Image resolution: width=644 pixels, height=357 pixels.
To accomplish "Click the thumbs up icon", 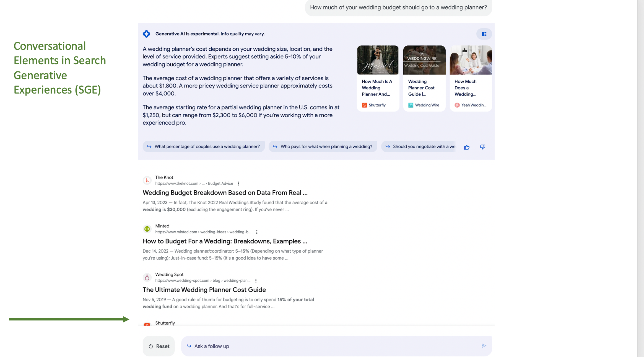I will tap(467, 146).
